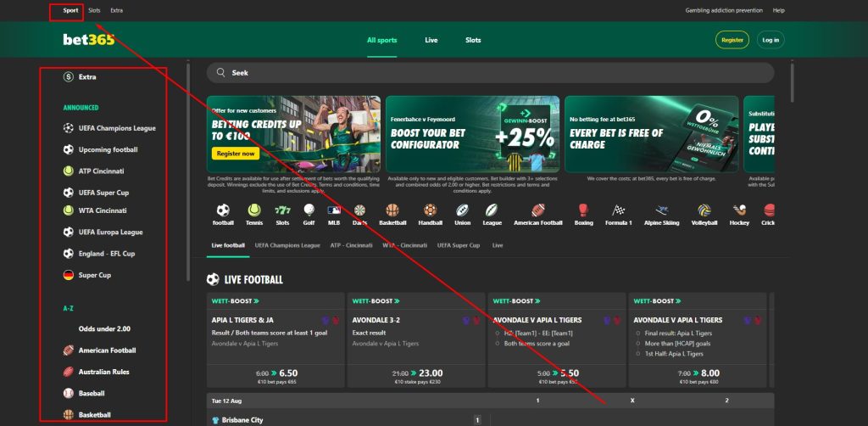Open Gambling addiction prevention link

pos(724,10)
